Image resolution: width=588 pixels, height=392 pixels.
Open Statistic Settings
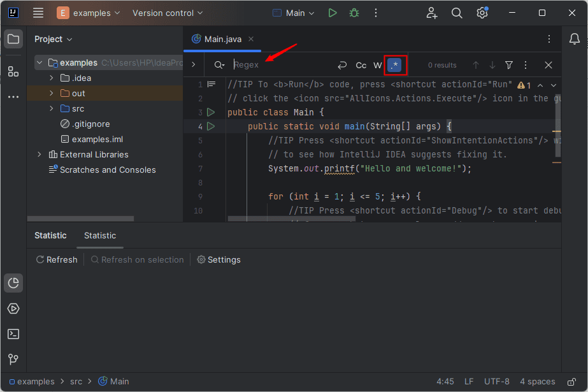click(x=219, y=259)
